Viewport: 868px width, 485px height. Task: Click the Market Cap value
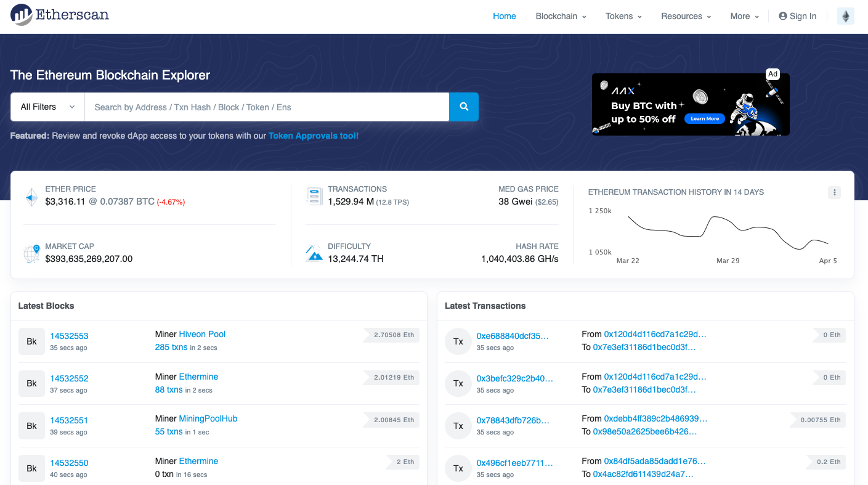point(89,259)
